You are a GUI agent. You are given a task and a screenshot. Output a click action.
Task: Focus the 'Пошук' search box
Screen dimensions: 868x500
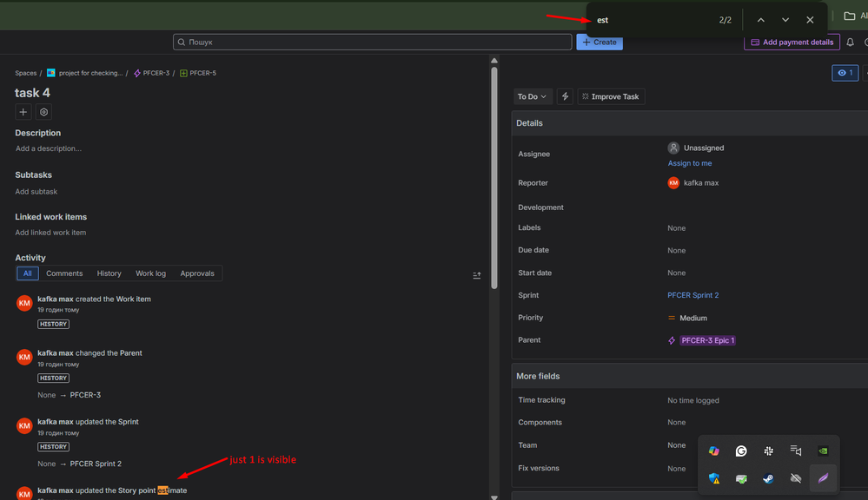click(x=372, y=42)
